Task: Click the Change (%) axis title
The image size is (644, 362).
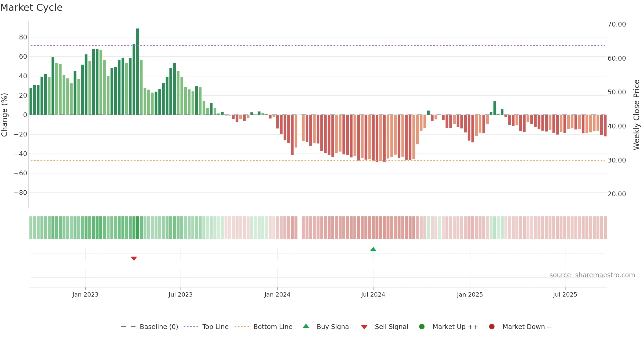Action: (4, 115)
